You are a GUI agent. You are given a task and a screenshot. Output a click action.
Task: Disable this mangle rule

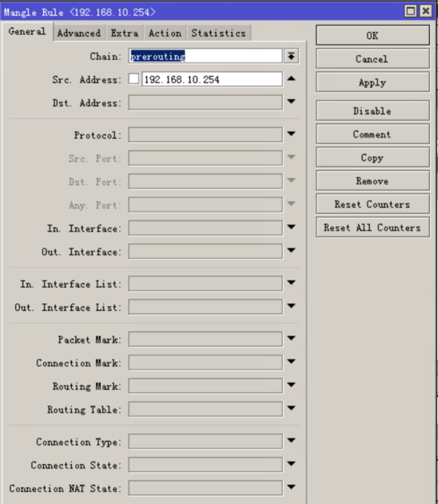372,111
